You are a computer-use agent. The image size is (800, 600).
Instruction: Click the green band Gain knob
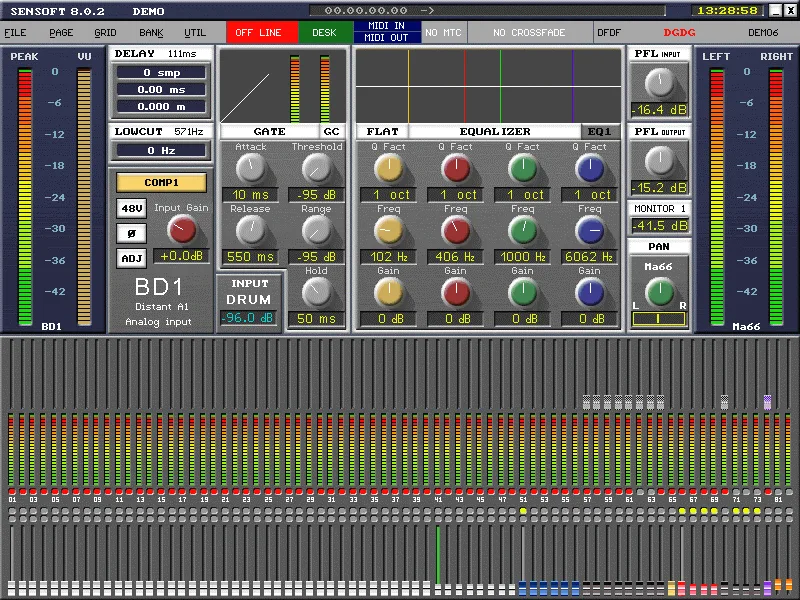tap(523, 293)
